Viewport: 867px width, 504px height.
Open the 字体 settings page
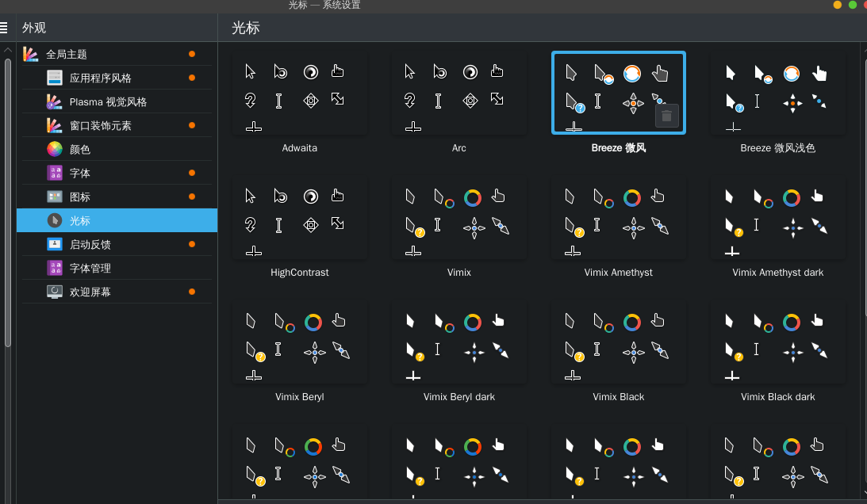click(80, 173)
